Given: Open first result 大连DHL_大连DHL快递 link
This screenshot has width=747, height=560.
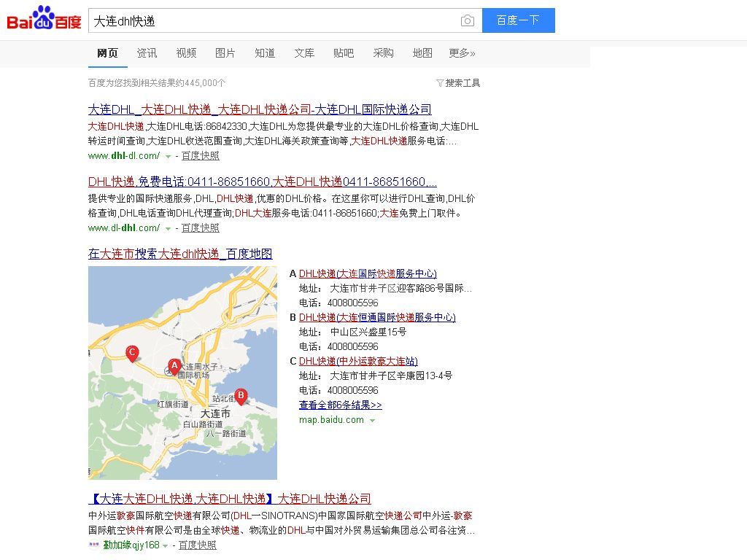Looking at the screenshot, I should pos(260,109).
